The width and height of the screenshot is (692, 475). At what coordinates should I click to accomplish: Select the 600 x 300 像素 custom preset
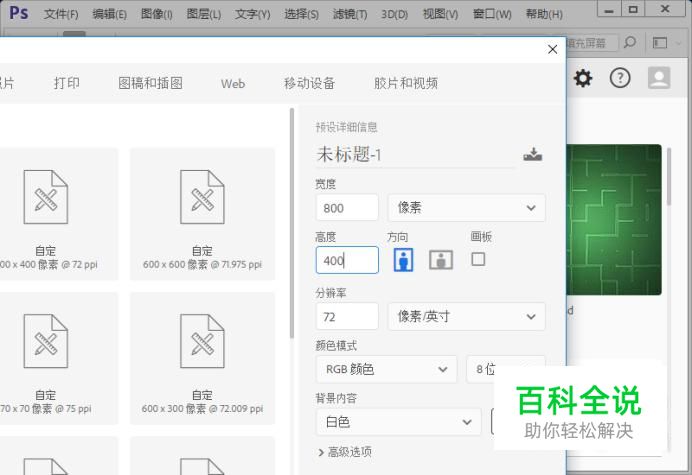[203, 358]
